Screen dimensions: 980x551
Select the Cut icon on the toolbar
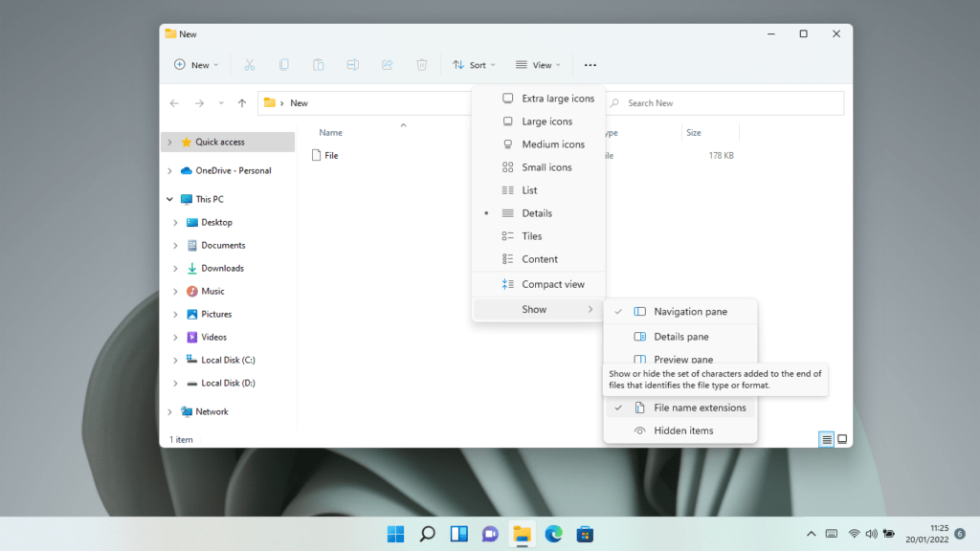250,64
